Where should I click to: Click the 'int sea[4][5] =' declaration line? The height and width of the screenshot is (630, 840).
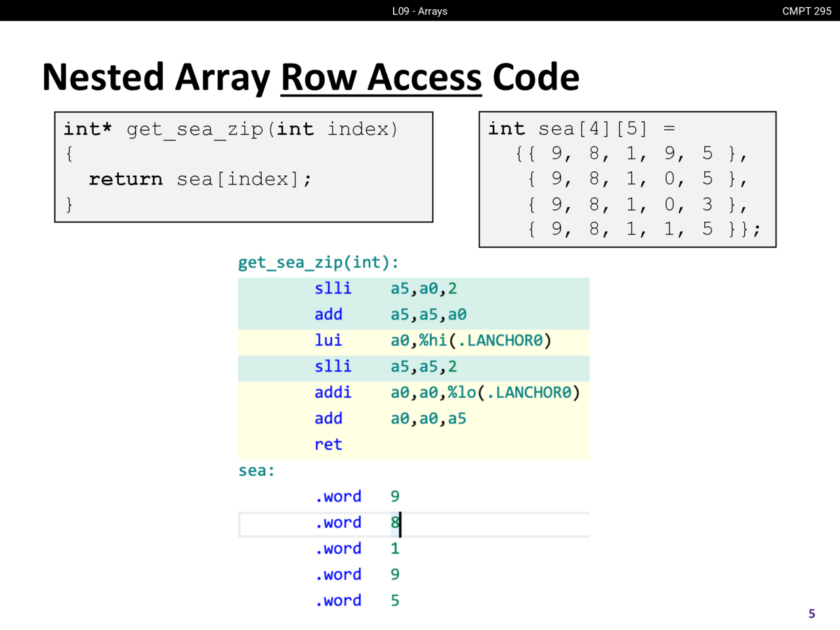click(581, 129)
